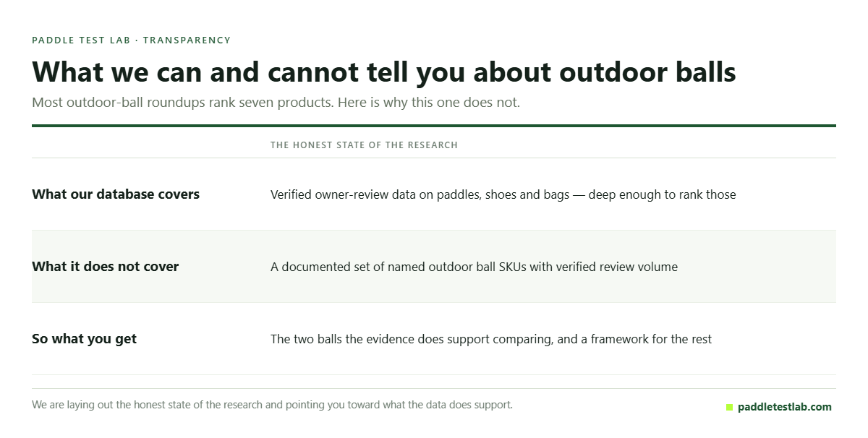Select the 'What our database covers' row label
Screen dimensions: 868x438
116,194
